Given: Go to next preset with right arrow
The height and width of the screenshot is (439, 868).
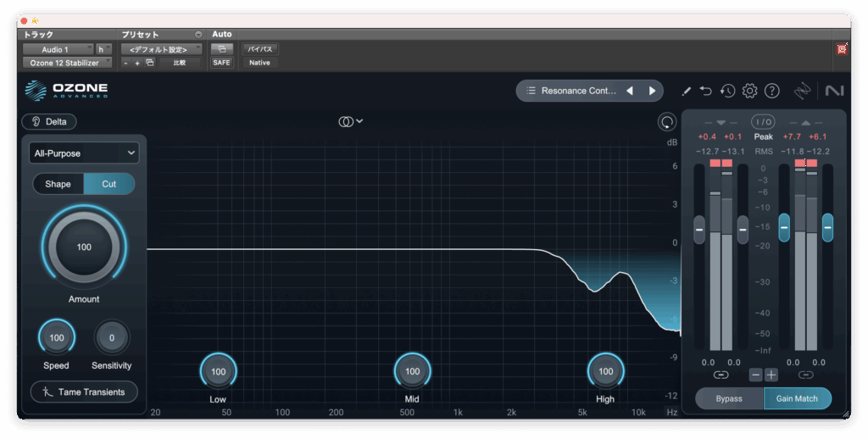Looking at the screenshot, I should click(x=652, y=91).
